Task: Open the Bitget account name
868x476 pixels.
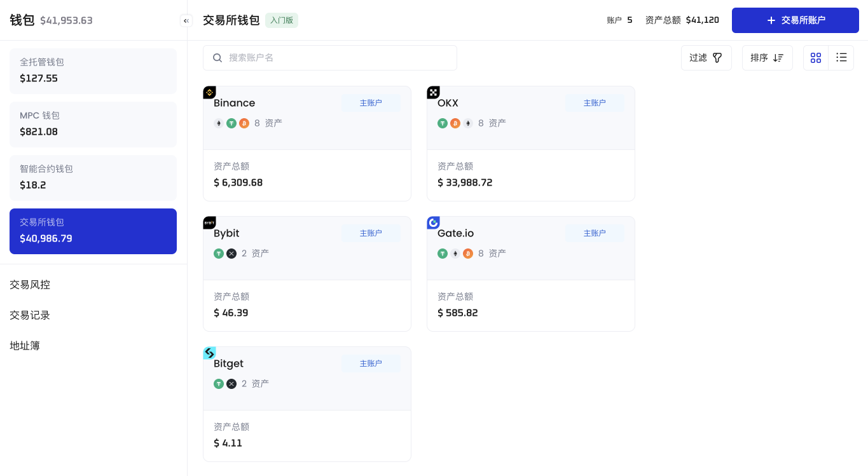Action: pyautogui.click(x=228, y=364)
